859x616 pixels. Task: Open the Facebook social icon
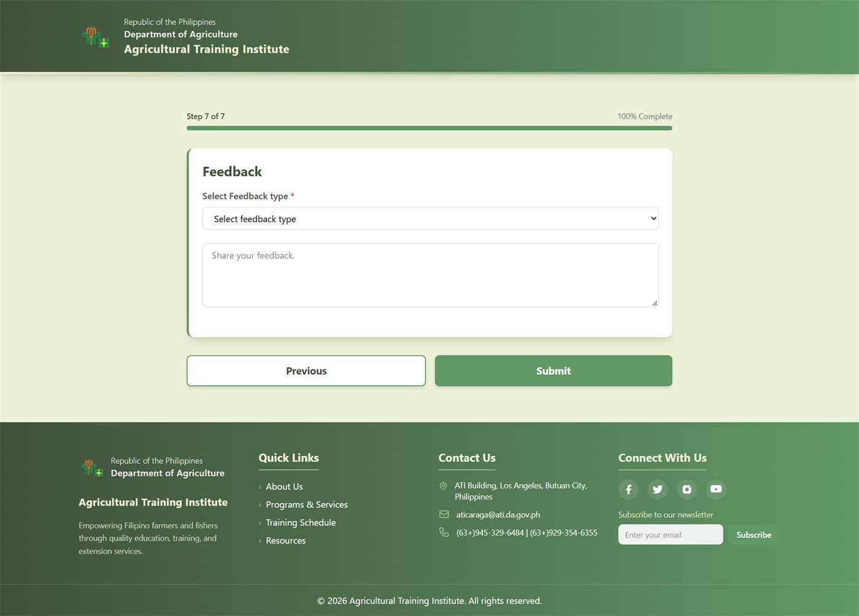click(x=628, y=489)
